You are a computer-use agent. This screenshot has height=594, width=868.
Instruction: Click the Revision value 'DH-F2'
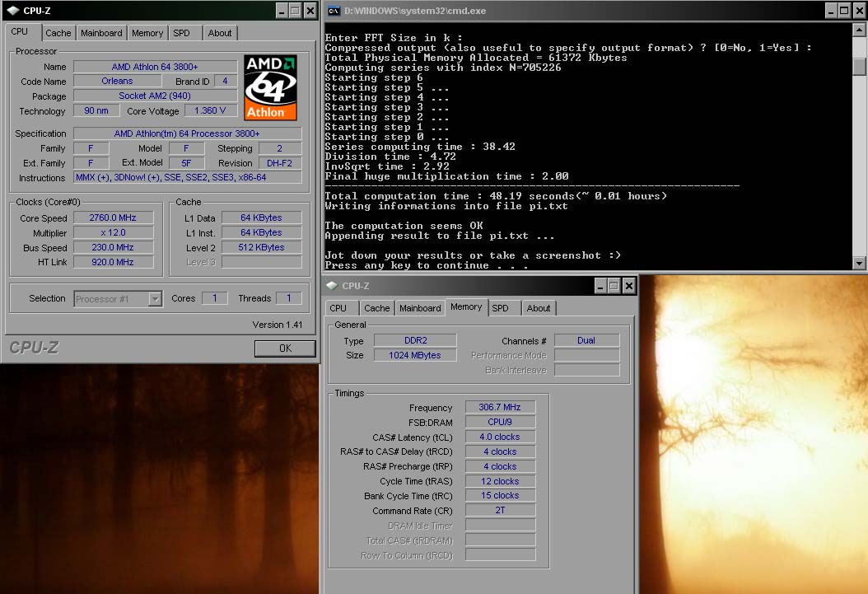click(279, 163)
